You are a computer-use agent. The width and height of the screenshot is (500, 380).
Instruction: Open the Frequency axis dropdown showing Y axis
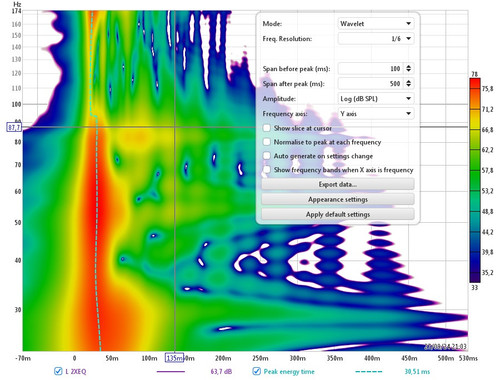point(376,114)
